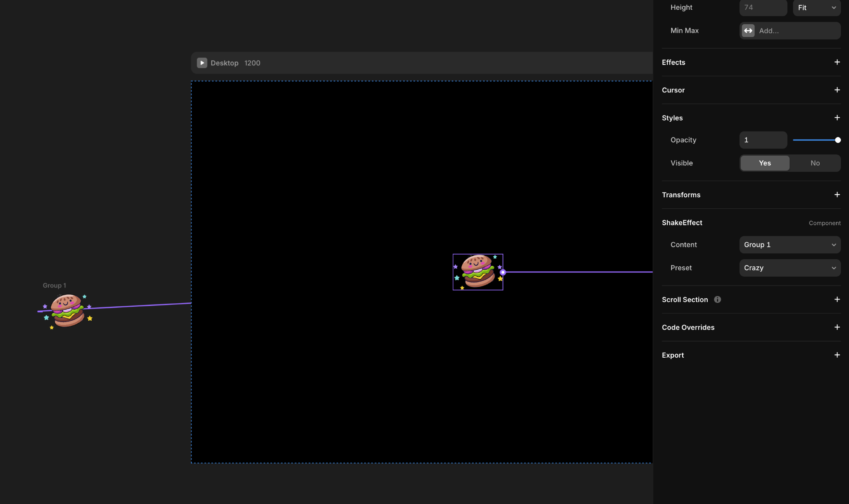The height and width of the screenshot is (504, 849).
Task: Click Scroll Section info icon
Action: pos(717,300)
